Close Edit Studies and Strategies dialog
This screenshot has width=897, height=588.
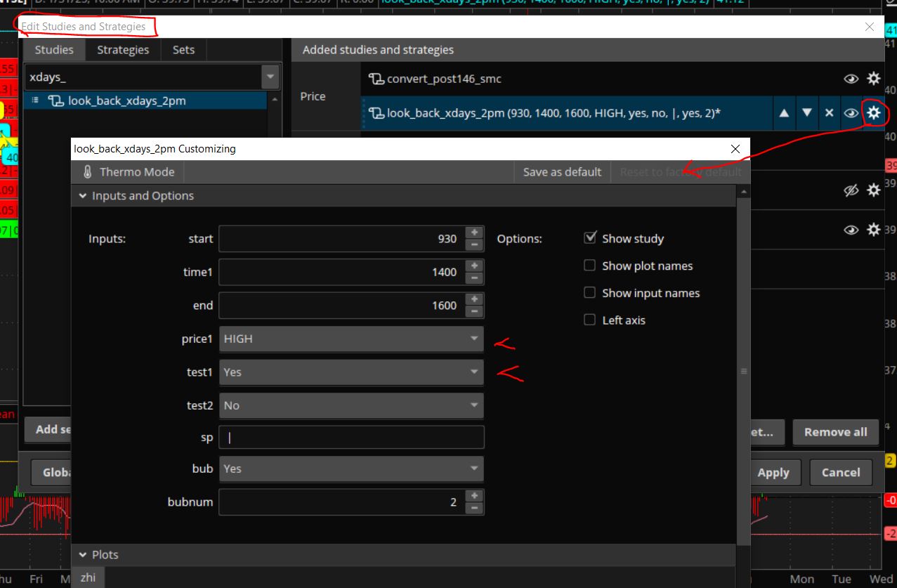[x=870, y=27]
